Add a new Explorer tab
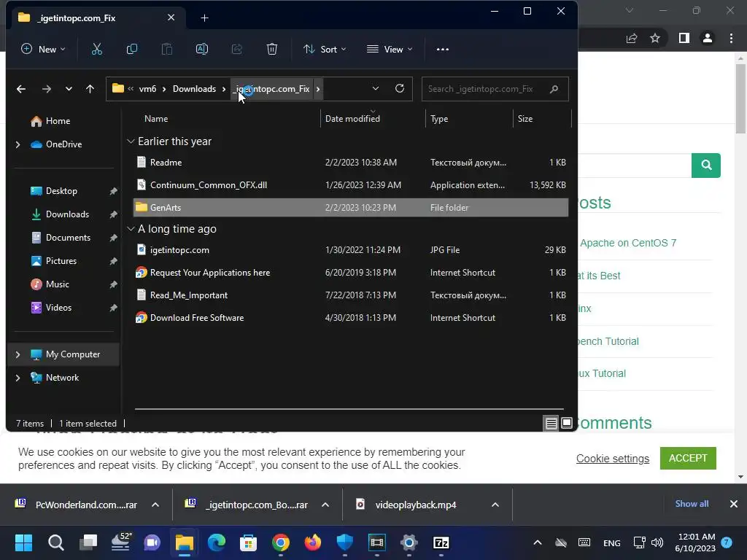 click(x=204, y=18)
